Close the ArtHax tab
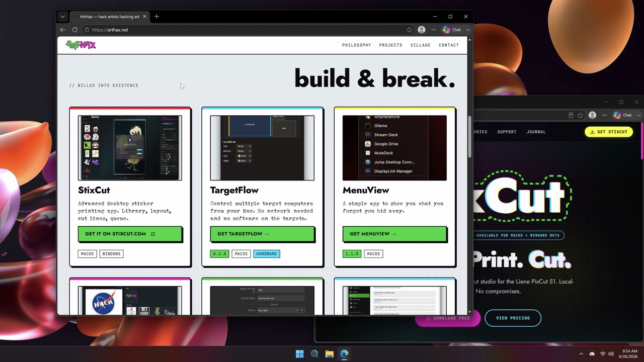This screenshot has width=644, height=362. (145, 17)
